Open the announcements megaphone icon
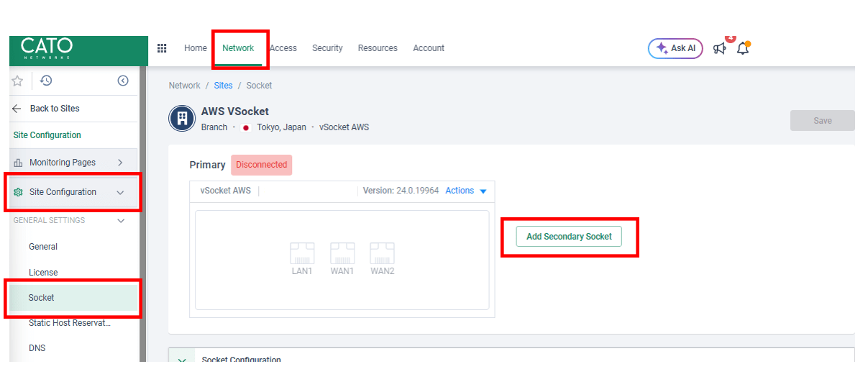Viewport: 868px width, 382px height. tap(719, 48)
